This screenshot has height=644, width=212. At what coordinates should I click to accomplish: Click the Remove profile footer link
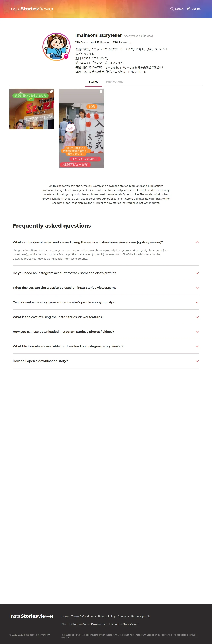141,616
